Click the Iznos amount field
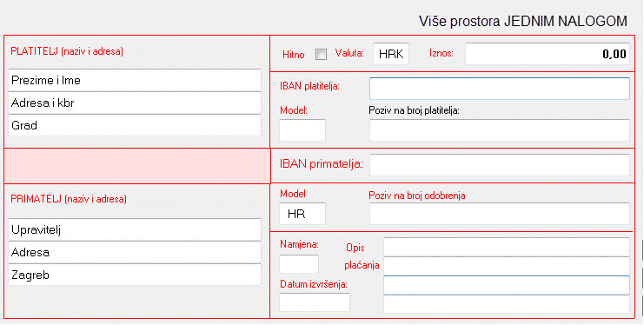The image size is (644, 325). pos(547,54)
